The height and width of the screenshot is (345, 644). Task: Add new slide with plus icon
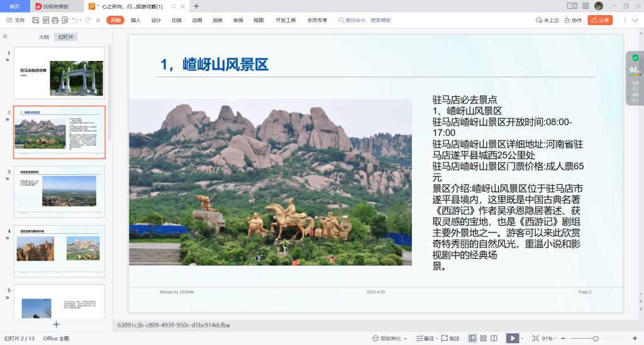[x=56, y=324]
